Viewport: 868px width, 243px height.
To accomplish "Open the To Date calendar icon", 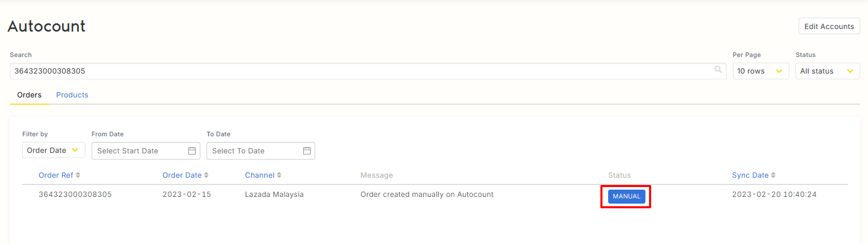I will 307,151.
